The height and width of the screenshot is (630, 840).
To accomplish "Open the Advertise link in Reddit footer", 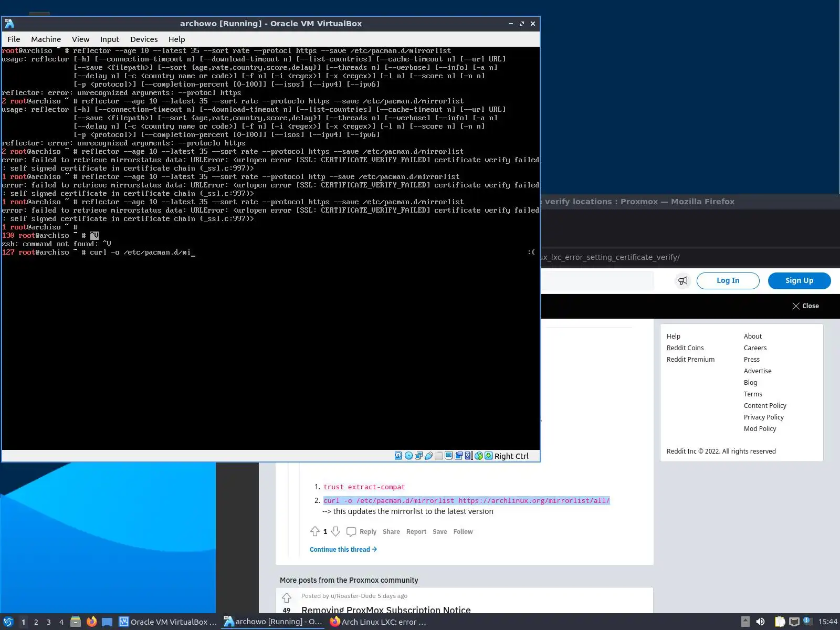I will coord(758,371).
